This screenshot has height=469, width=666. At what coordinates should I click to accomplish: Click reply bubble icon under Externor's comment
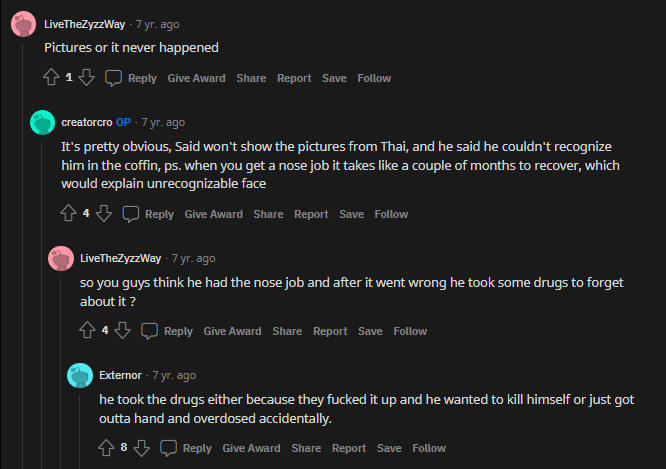[x=168, y=448]
